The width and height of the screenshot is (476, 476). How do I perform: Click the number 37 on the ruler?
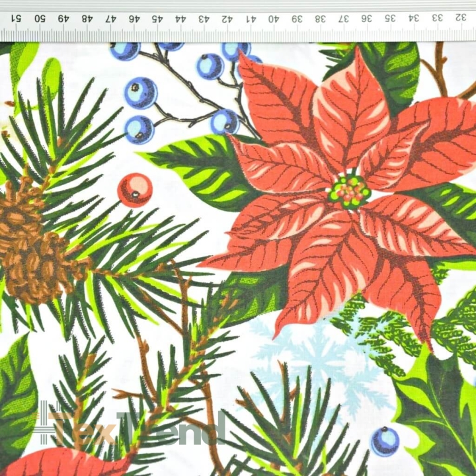point(344,19)
